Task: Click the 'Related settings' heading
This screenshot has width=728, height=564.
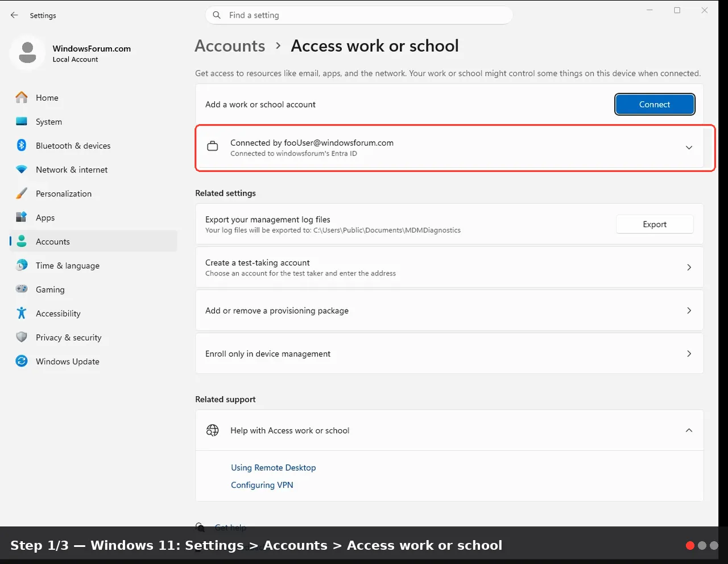Action: coord(225,193)
